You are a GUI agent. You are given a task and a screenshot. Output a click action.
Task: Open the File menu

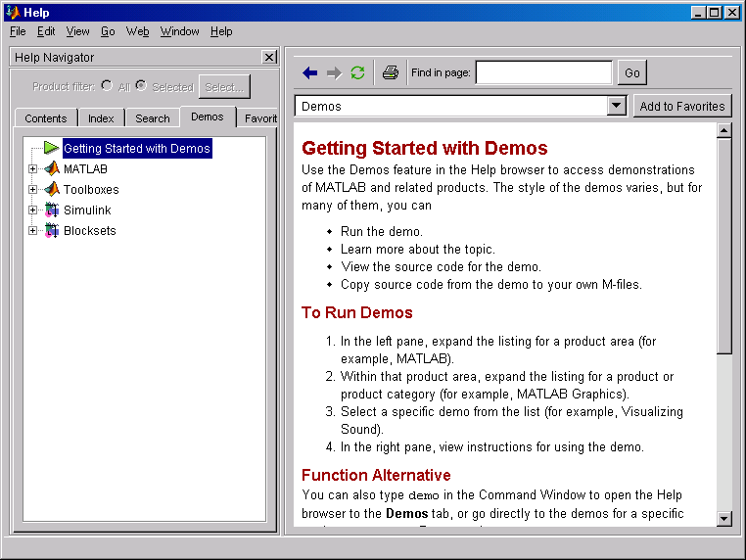[x=18, y=31]
